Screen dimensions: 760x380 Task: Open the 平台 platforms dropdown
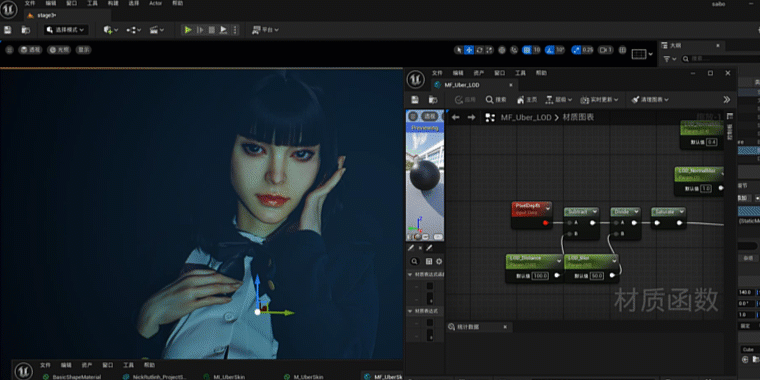[x=265, y=30]
